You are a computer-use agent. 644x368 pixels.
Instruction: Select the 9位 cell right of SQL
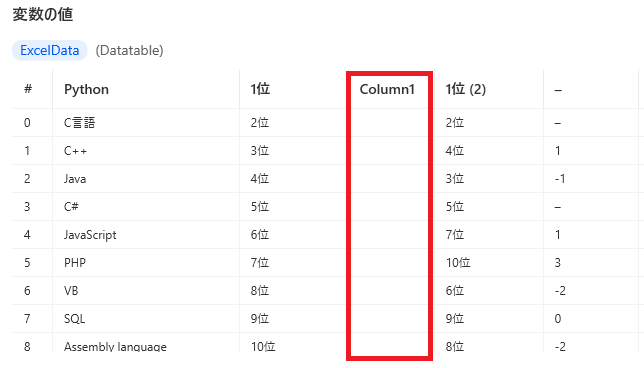point(260,319)
